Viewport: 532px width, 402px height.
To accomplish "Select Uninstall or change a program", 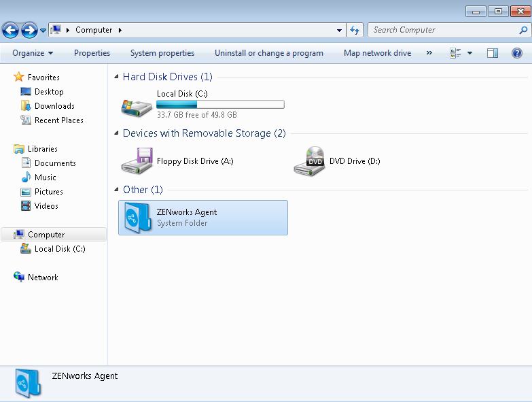I will coord(268,53).
